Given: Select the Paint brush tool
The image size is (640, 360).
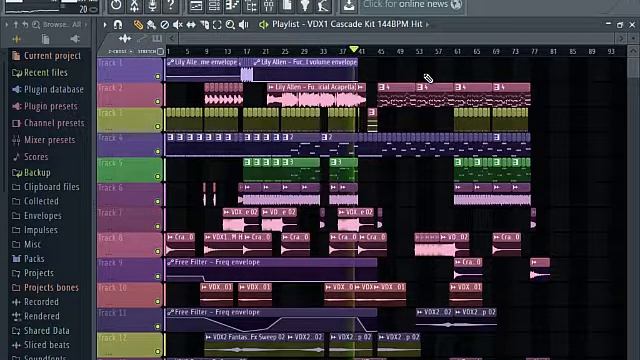Looking at the screenshot, I should 151,25.
